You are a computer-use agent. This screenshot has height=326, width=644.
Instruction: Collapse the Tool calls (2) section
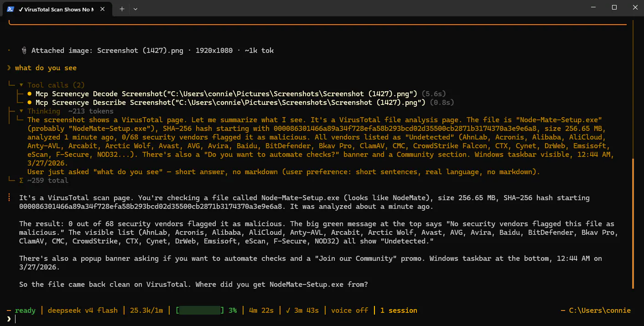pos(21,85)
